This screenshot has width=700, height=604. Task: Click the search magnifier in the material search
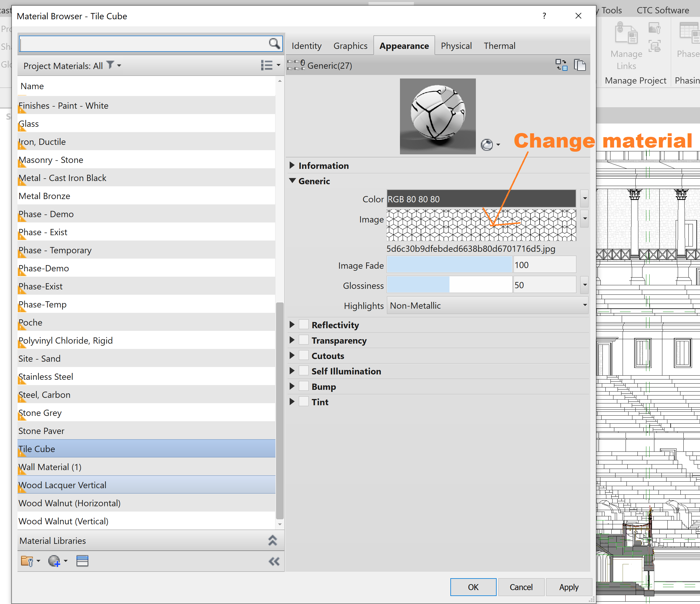point(274,44)
